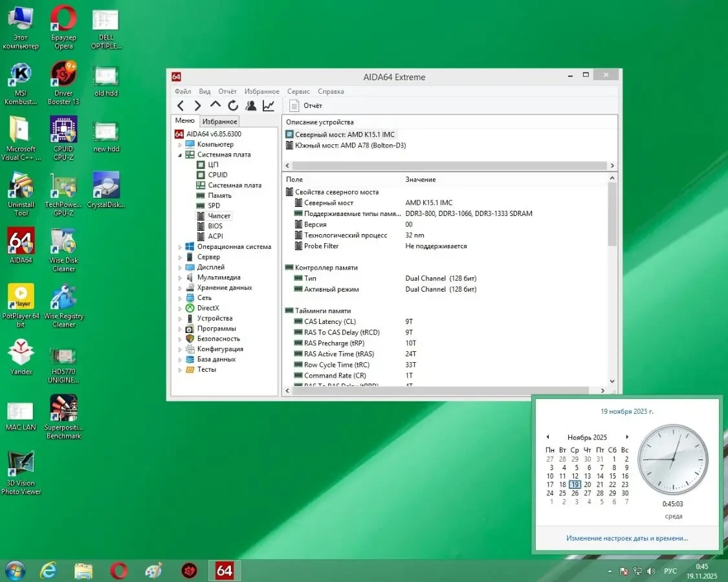Select Южный мост AMD A78 device entry
Screen dimensions: 728x582
[350, 145]
